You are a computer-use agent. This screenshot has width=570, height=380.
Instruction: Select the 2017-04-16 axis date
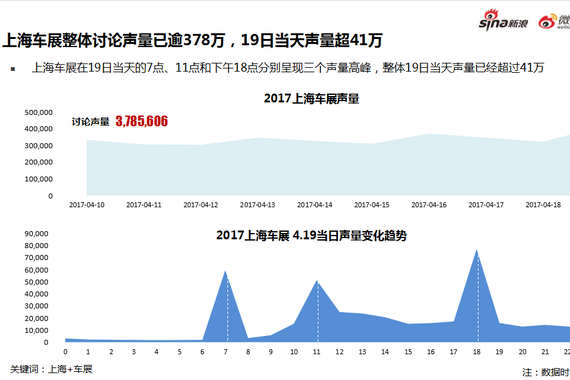429,205
